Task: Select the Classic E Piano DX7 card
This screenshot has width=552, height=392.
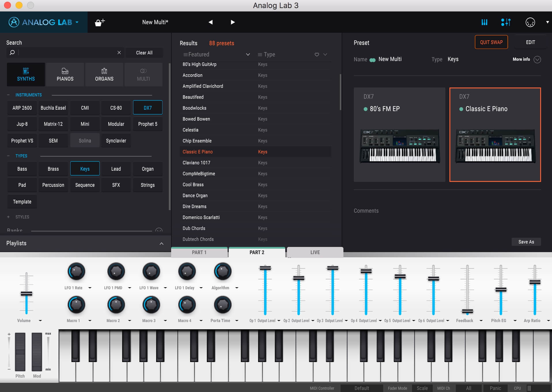Action: coord(495,134)
